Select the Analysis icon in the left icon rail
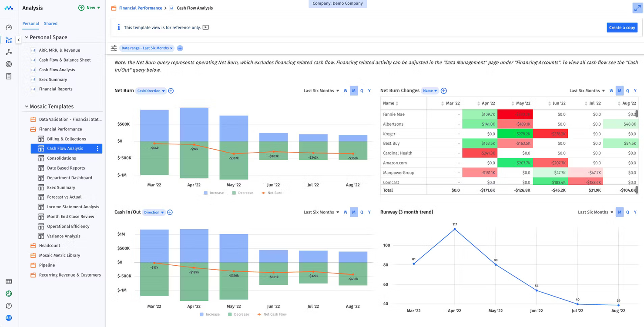Screen dimensions: 644x327 tap(9, 40)
